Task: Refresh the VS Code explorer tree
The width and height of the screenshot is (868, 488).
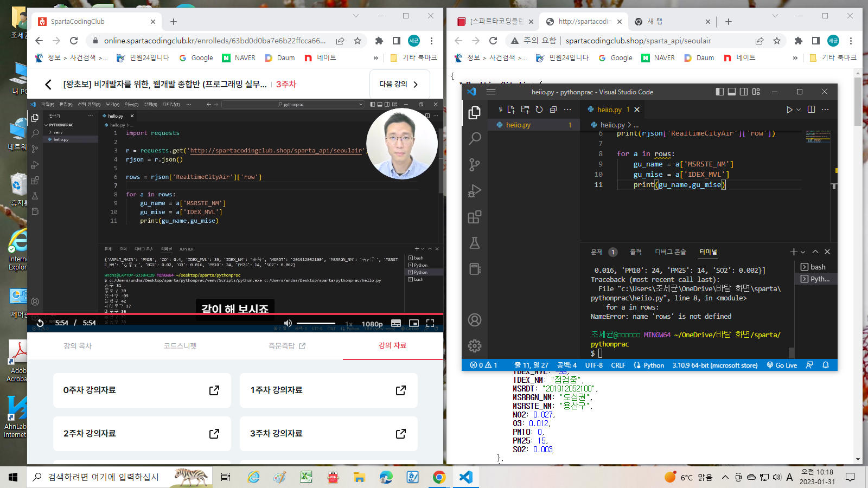Action: coord(539,110)
